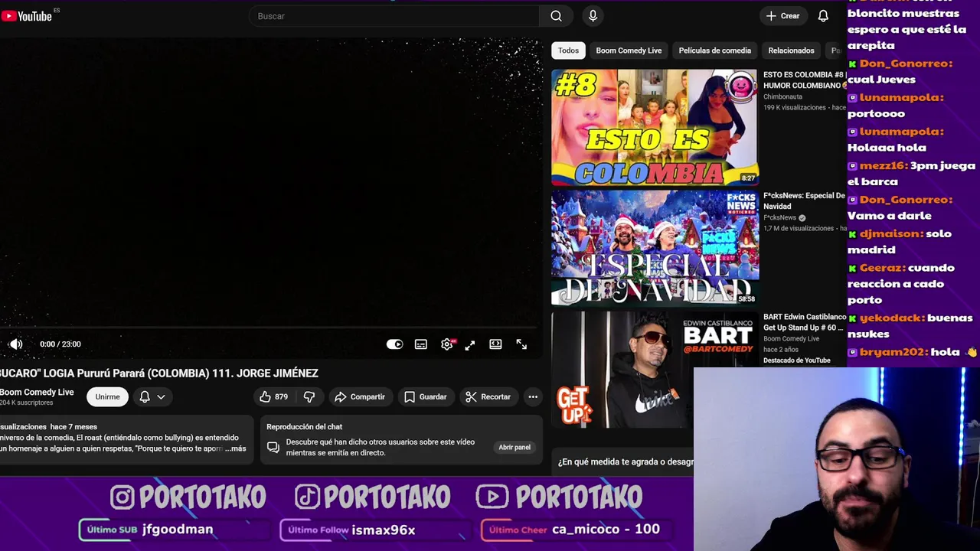
Task: Click the Unirme join button
Action: pos(107,396)
